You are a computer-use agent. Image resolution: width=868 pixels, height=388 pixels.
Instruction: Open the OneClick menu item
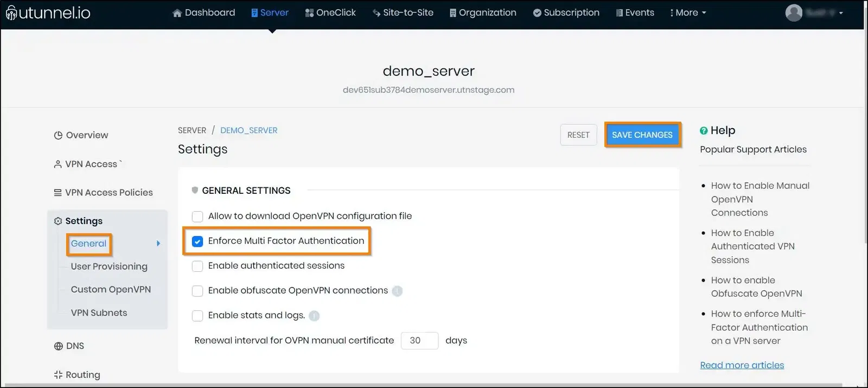tap(330, 12)
